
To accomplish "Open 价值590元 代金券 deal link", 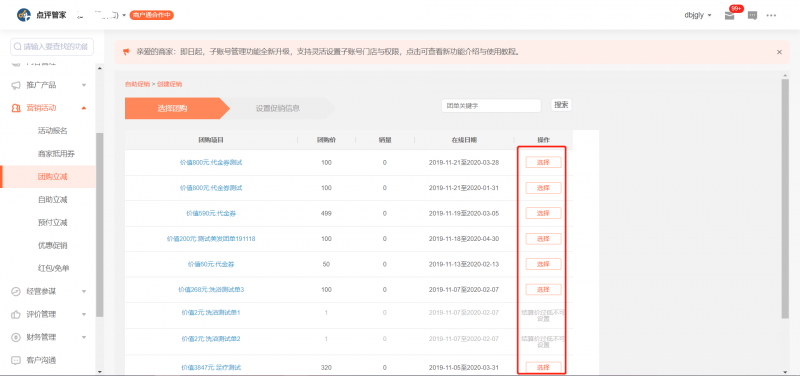I will 211,213.
